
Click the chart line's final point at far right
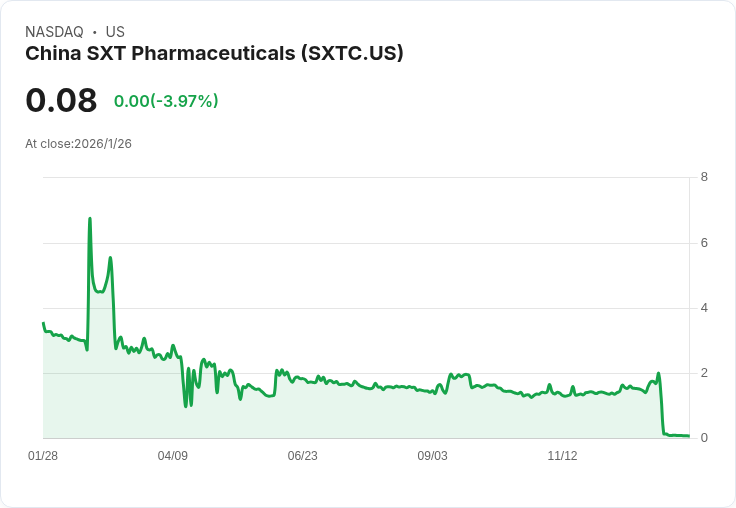[688, 436]
